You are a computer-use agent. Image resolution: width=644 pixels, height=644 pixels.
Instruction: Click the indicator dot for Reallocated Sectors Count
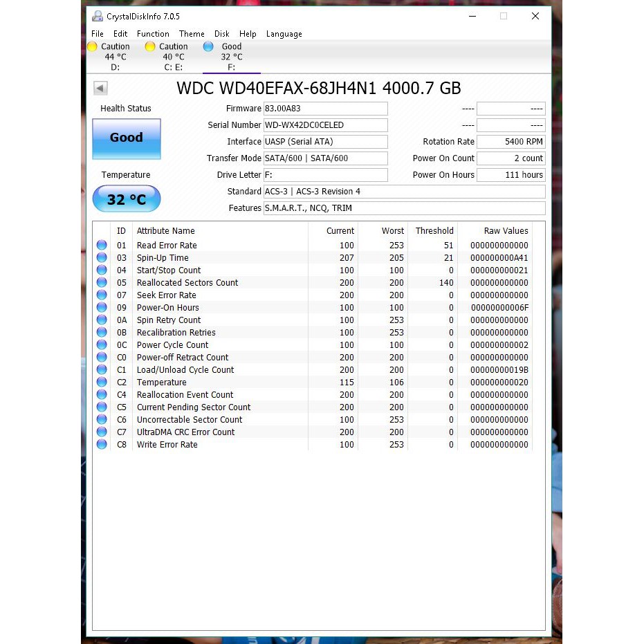coord(102,282)
